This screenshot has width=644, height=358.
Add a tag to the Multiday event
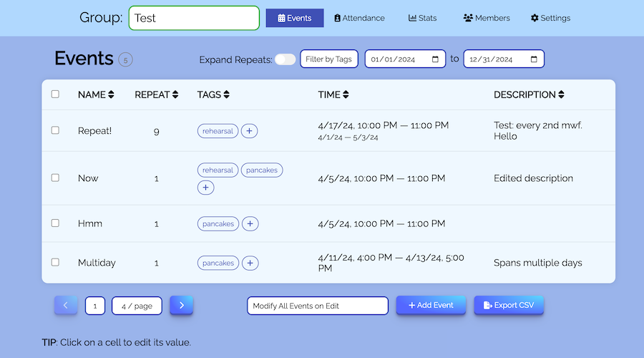(x=250, y=263)
